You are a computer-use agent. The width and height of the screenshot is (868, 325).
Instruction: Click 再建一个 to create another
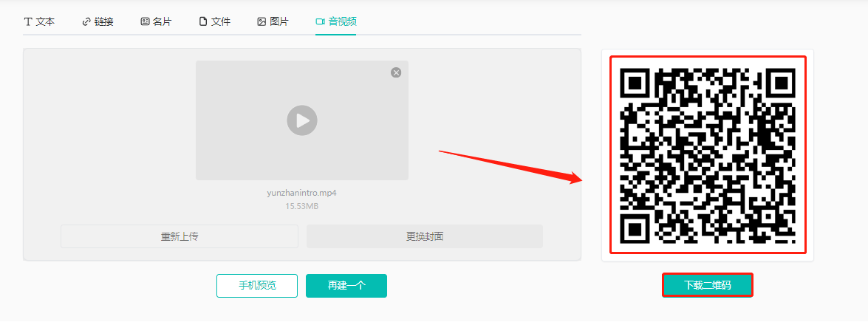coord(346,286)
